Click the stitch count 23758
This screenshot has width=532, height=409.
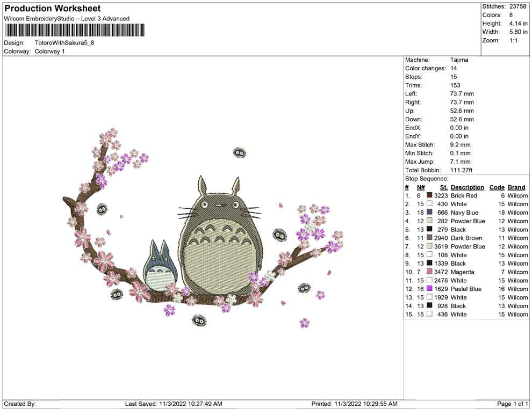(x=517, y=6)
